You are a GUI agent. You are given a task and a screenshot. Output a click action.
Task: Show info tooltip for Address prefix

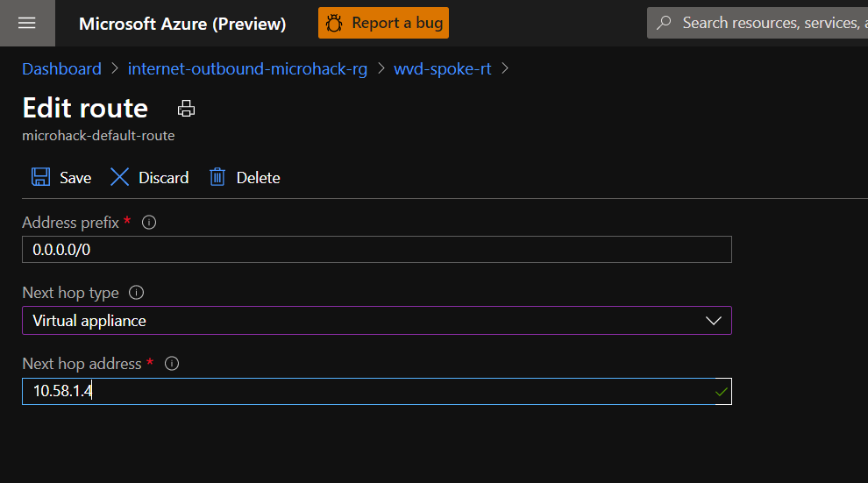pos(149,223)
